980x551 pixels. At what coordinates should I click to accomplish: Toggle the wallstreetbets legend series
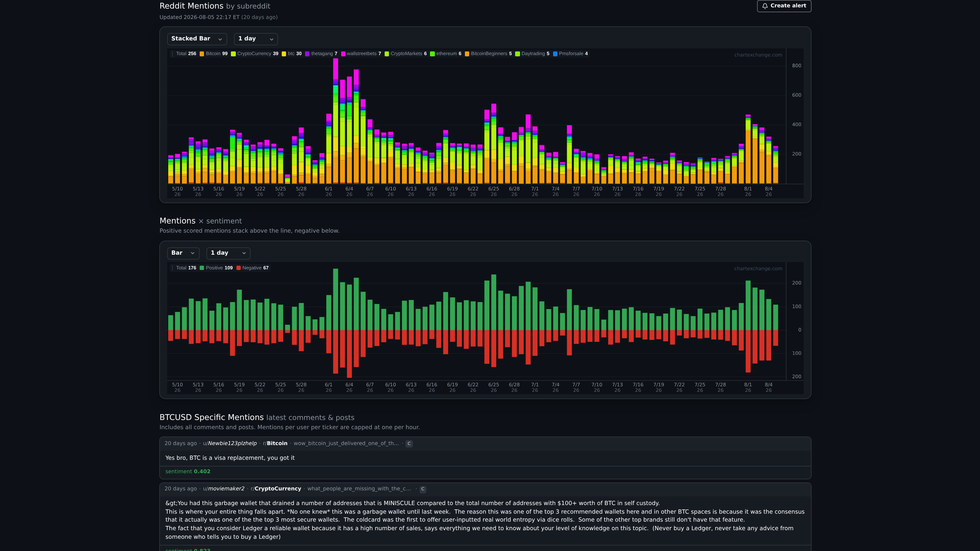[361, 54]
